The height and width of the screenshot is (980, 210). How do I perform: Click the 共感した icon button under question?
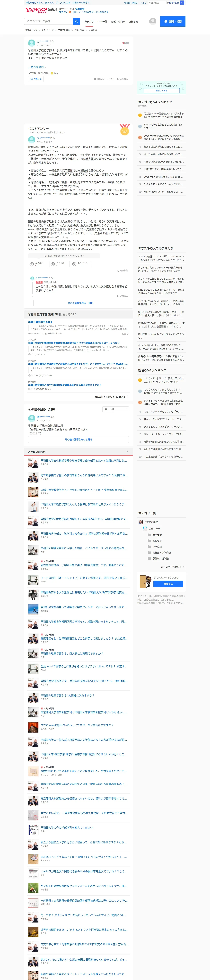click(x=35, y=79)
